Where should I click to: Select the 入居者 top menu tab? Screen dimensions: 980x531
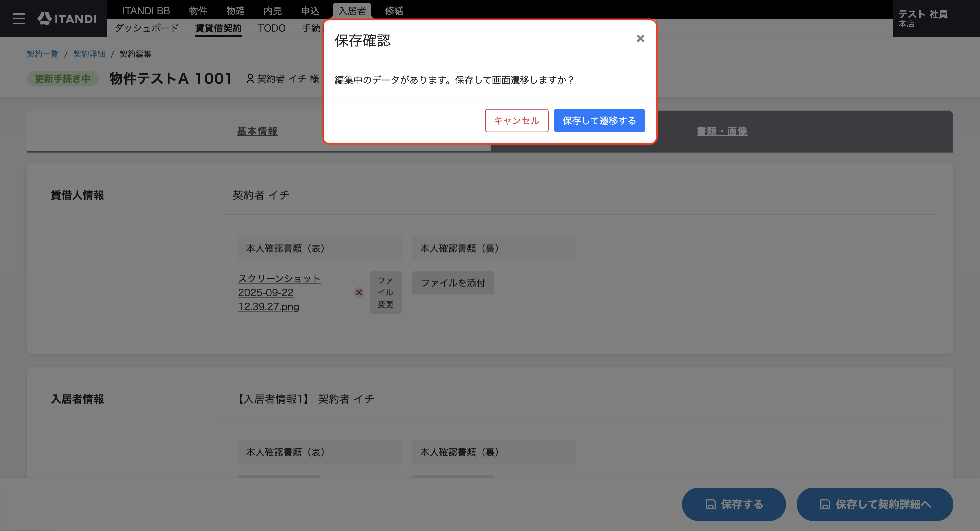(352, 11)
